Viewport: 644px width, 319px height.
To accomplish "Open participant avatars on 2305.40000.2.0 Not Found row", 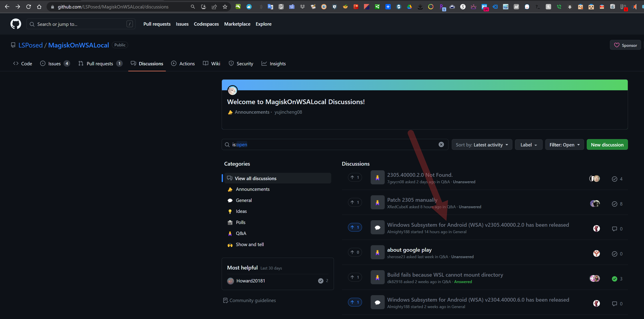I will (x=595, y=178).
